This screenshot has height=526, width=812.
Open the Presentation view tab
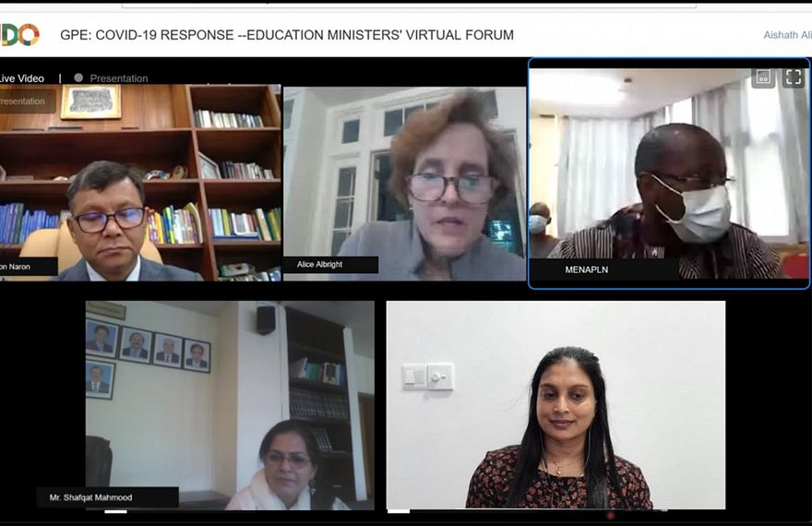pos(119,78)
